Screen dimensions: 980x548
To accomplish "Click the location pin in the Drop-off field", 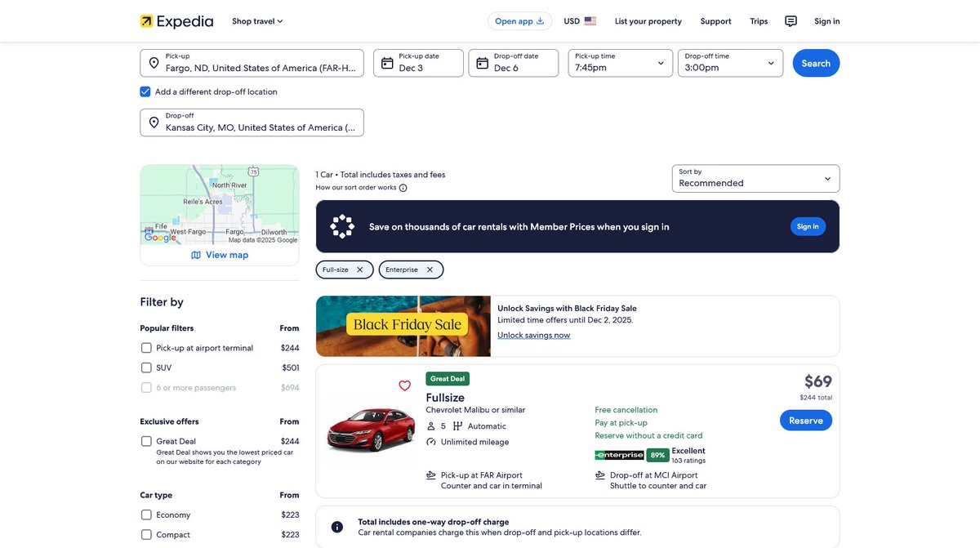I will (154, 123).
